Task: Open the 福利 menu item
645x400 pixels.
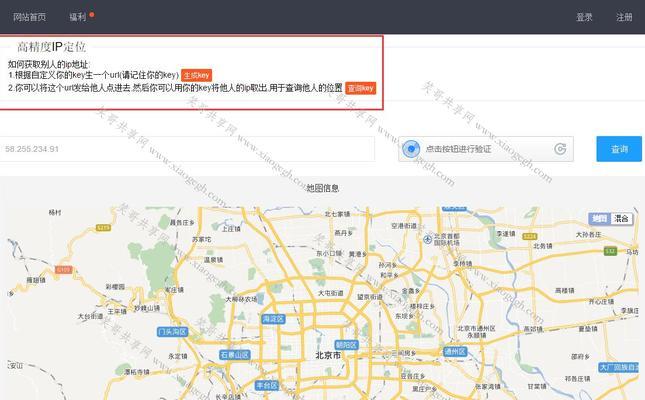Action: (x=77, y=17)
